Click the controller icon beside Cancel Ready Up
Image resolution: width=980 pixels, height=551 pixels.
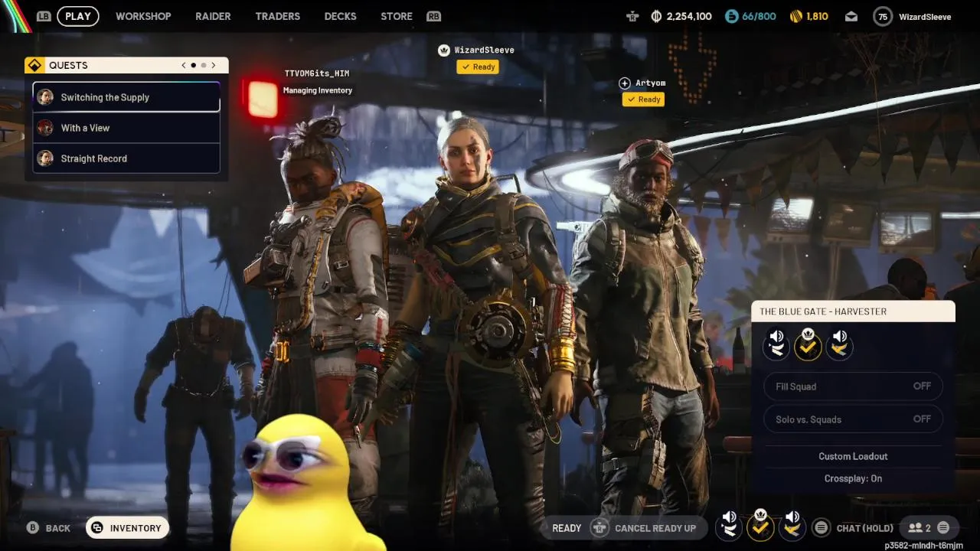coord(601,527)
